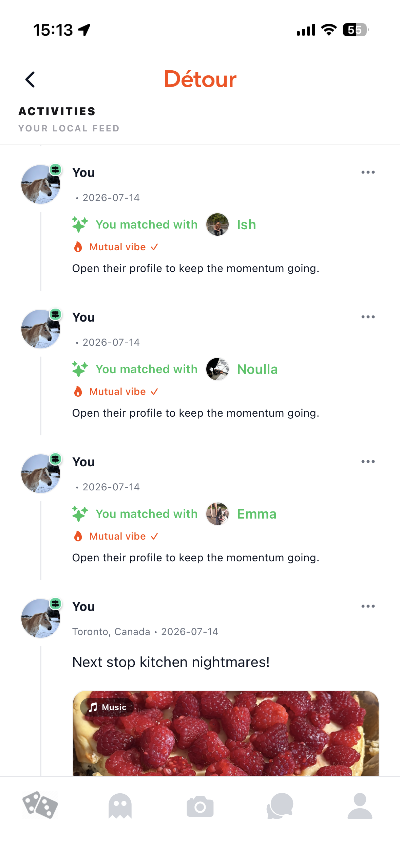Tap Mutual vibe label under Noulla match
This screenshot has height=868, width=400.
coord(117,392)
